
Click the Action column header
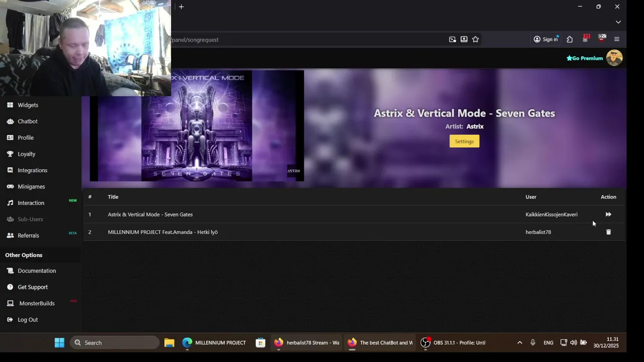[x=608, y=197]
